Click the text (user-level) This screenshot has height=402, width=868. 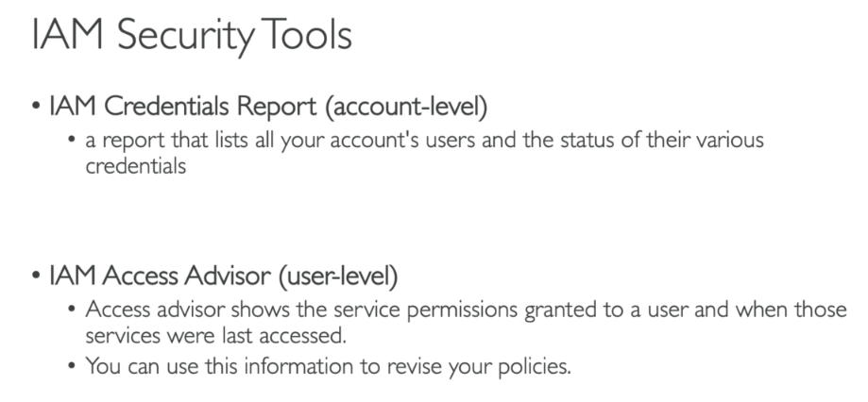point(338,276)
